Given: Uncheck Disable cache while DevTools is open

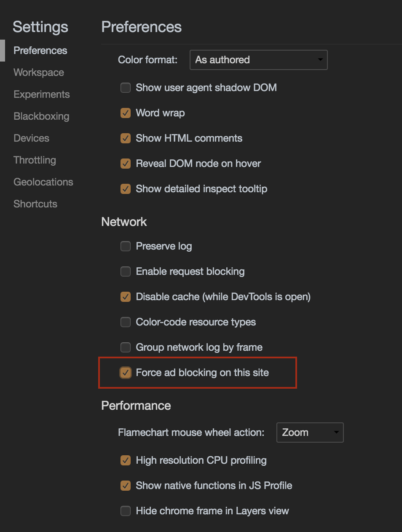Looking at the screenshot, I should [126, 297].
